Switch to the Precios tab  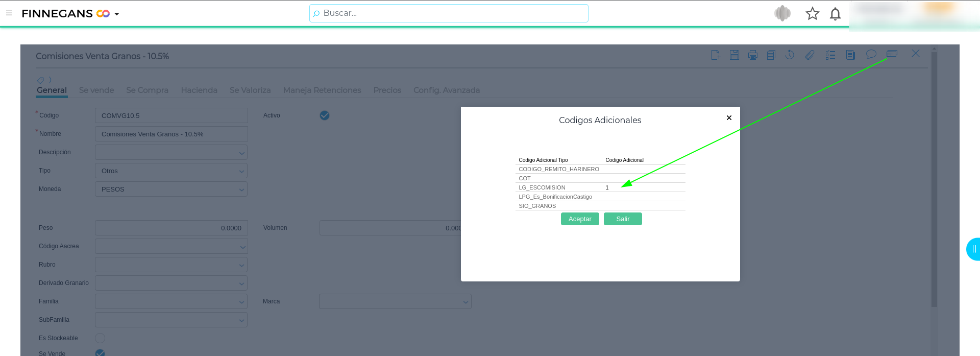pos(387,90)
